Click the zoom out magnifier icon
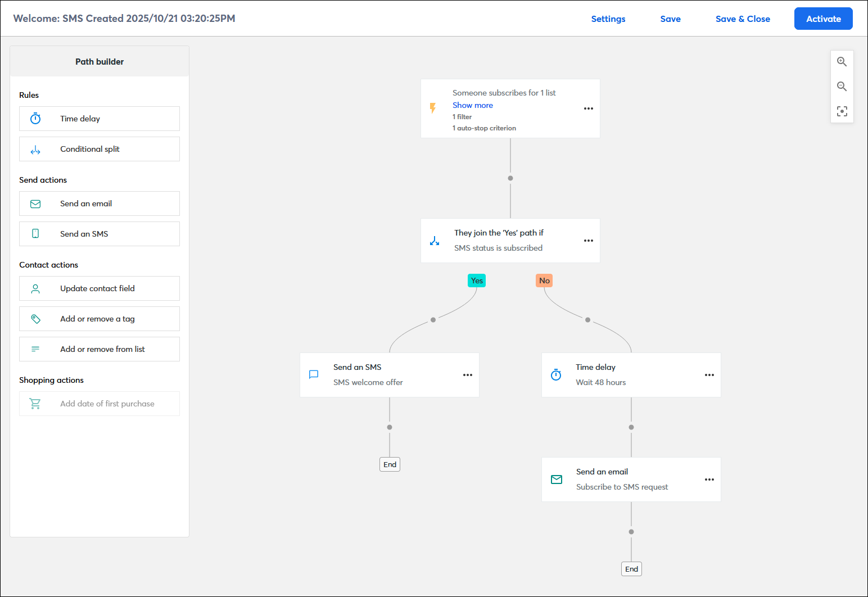Image resolution: width=868 pixels, height=597 pixels. pyautogui.click(x=842, y=87)
